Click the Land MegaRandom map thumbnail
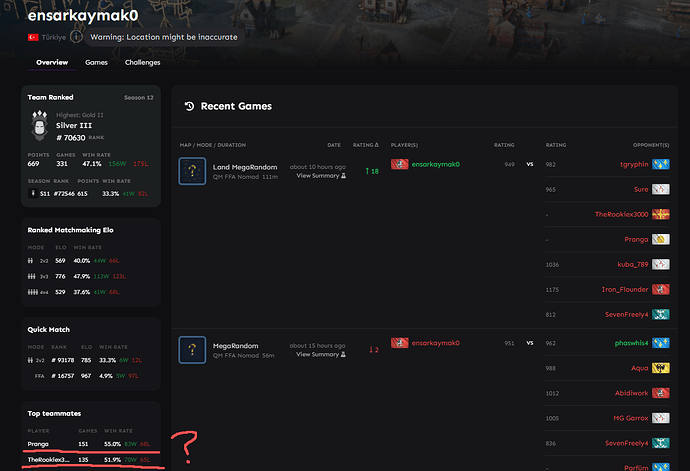Screen dimensions: 690x471 [x=192, y=170]
